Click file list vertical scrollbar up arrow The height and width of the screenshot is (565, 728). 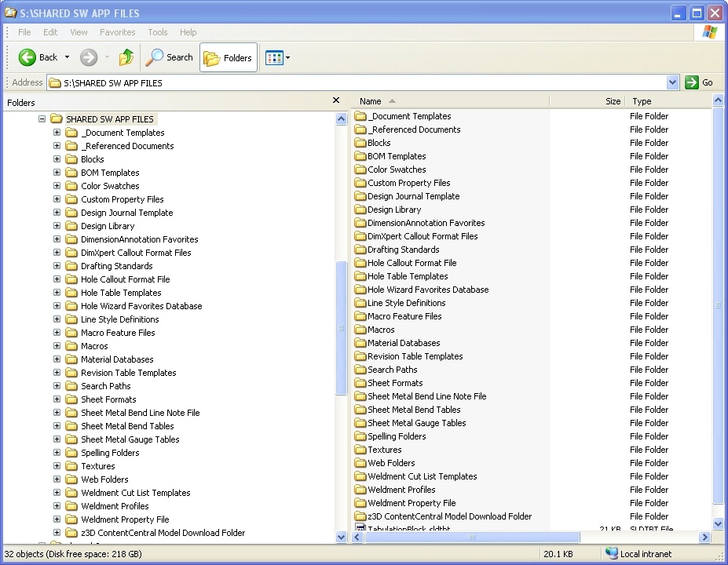click(718, 100)
